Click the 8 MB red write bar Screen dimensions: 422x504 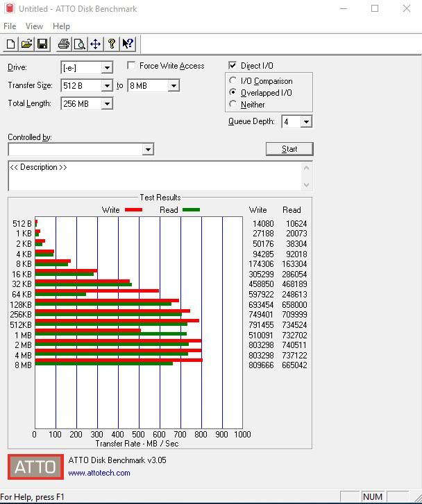click(119, 360)
